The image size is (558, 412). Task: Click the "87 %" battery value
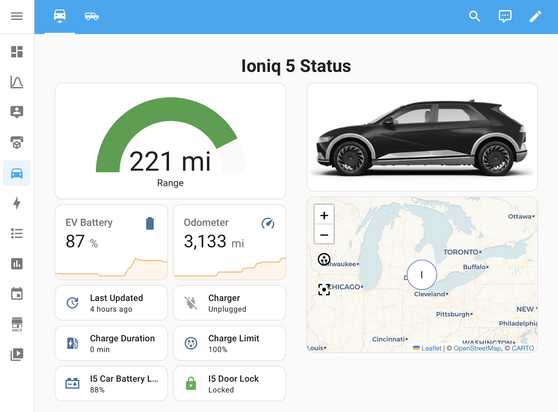81,241
